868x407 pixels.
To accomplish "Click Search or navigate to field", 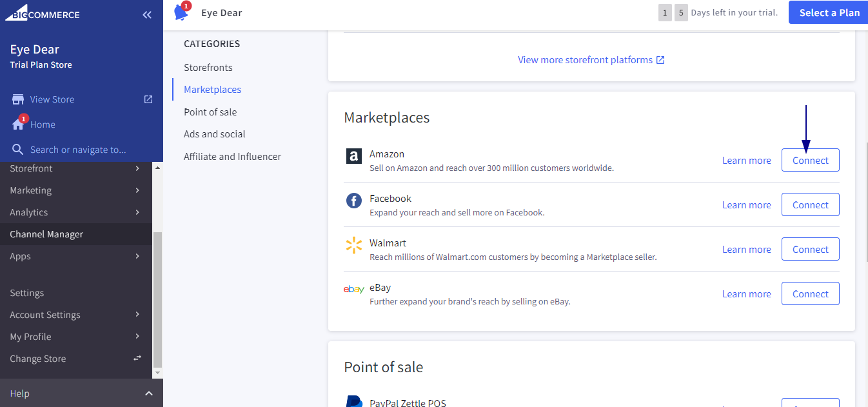I will pos(78,150).
